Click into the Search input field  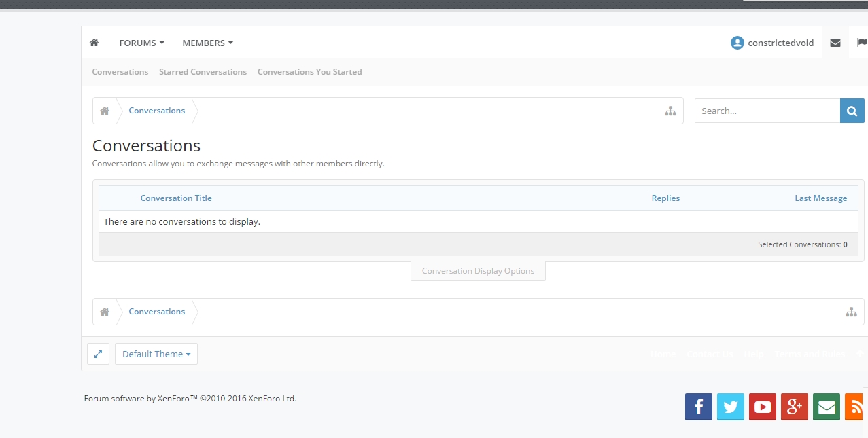767,111
